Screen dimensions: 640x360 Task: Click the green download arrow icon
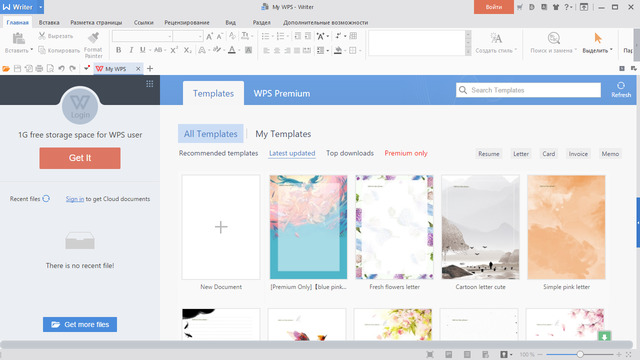[604, 336]
